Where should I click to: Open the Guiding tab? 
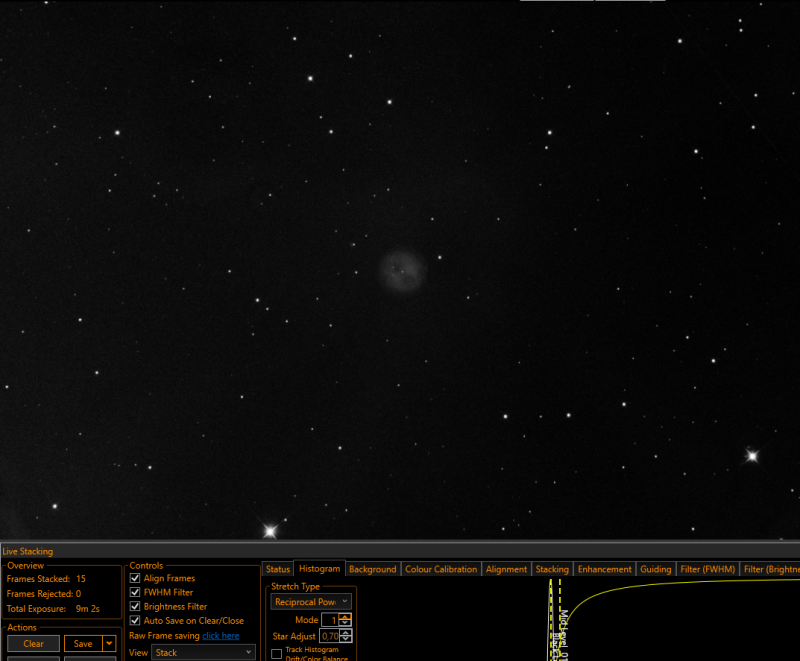pos(656,569)
